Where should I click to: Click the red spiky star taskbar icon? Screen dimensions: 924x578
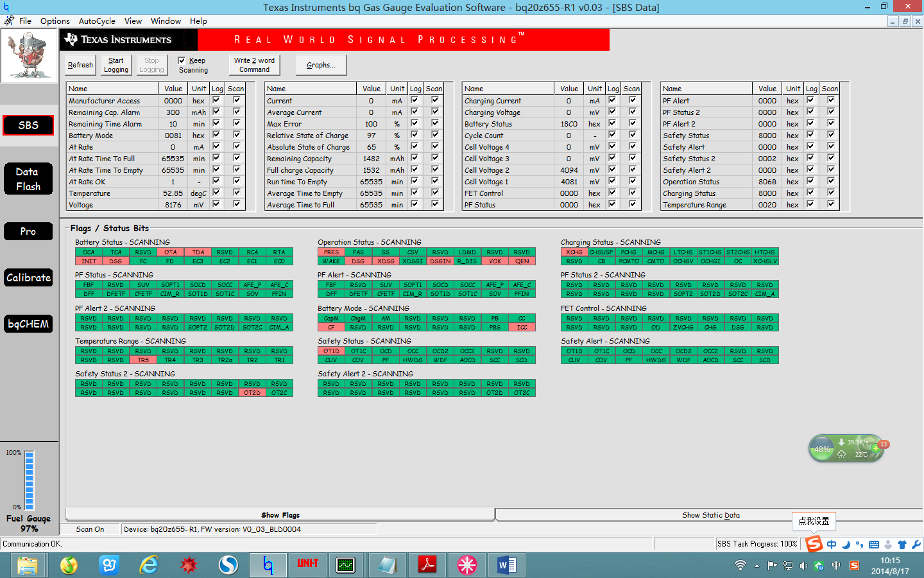(189, 565)
